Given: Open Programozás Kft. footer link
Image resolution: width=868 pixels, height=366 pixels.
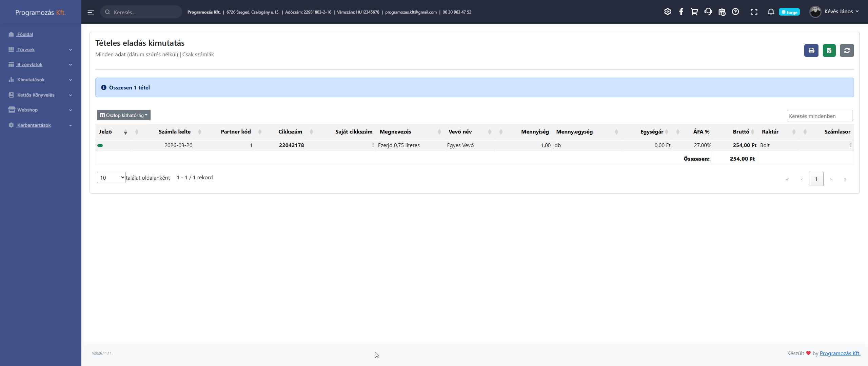Looking at the screenshot, I should click(840, 353).
